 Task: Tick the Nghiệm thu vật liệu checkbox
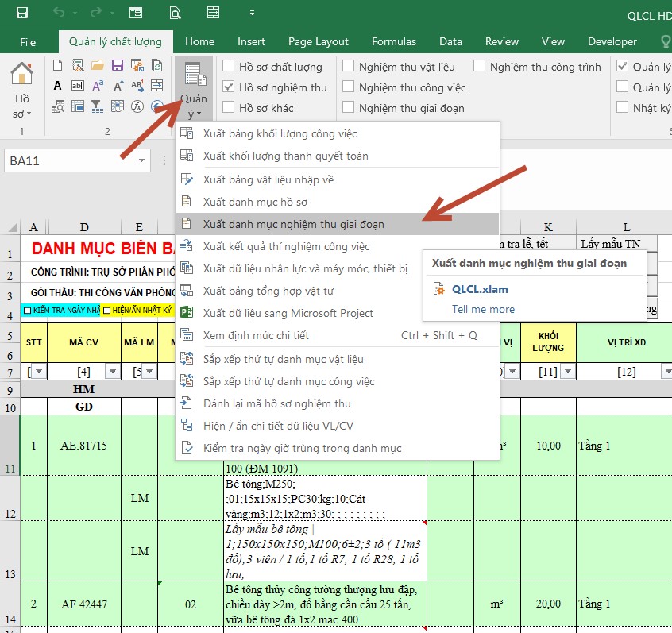tap(348, 67)
